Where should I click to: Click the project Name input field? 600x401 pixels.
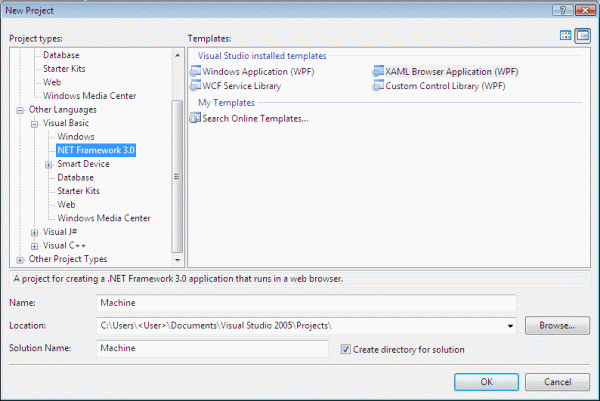(x=306, y=303)
